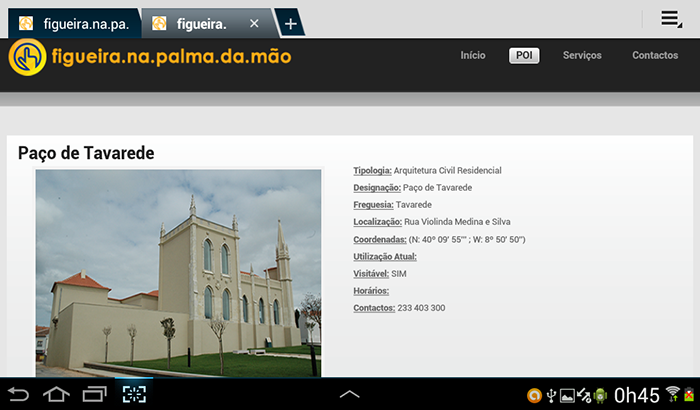Open the browser menu icon

click(671, 19)
